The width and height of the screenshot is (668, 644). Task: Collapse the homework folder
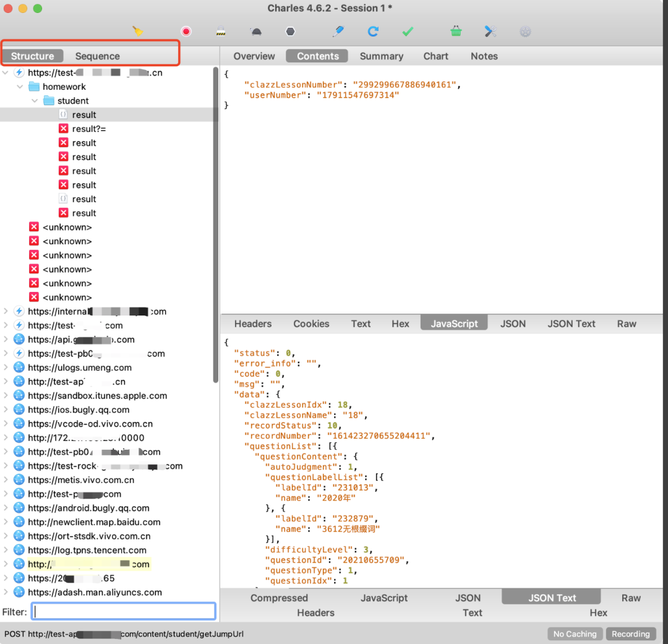click(x=20, y=87)
